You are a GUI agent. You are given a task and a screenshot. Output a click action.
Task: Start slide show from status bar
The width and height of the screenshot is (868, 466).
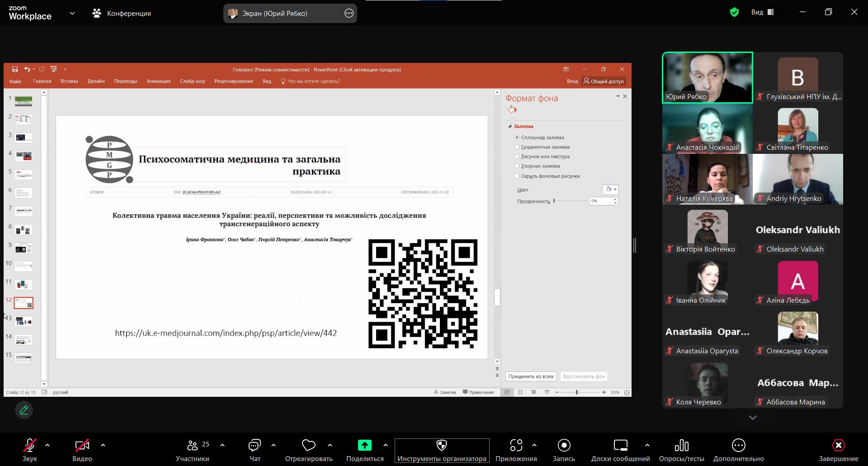pyautogui.click(x=547, y=392)
